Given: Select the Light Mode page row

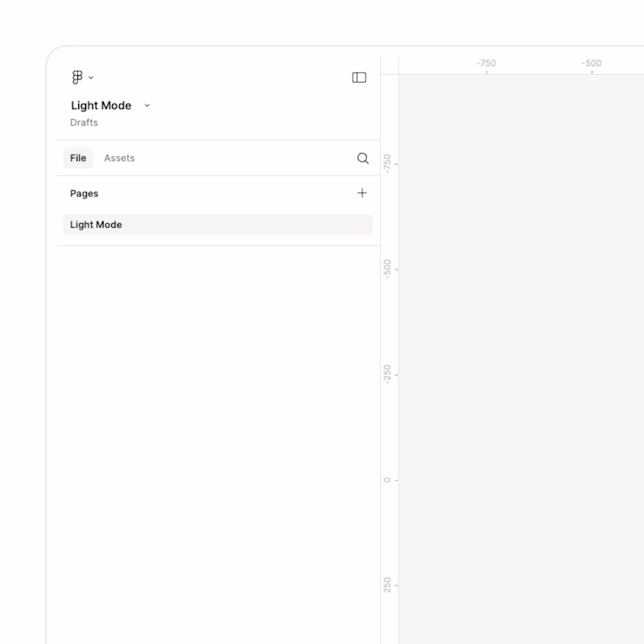Looking at the screenshot, I should click(217, 225).
